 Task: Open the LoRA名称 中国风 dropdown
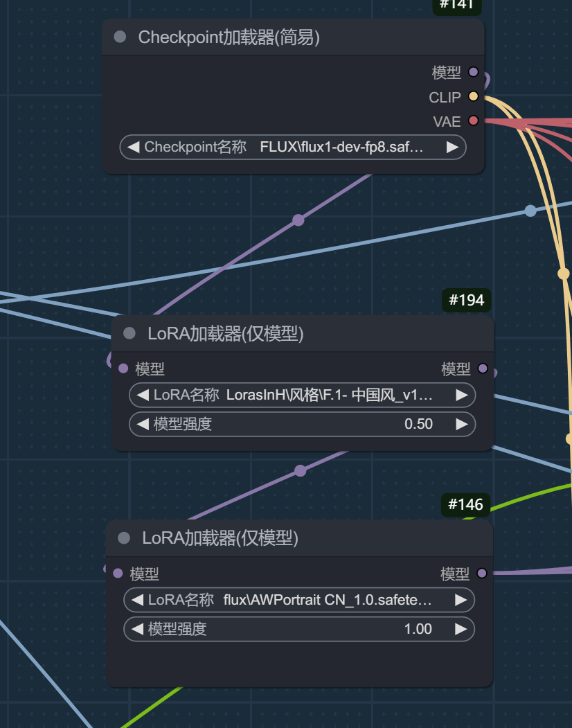pyautogui.click(x=302, y=395)
